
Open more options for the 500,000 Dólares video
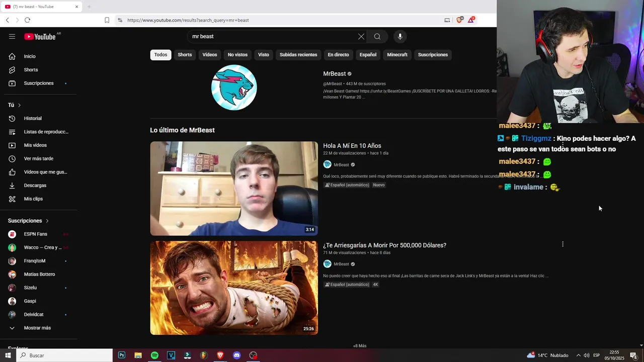click(562, 244)
